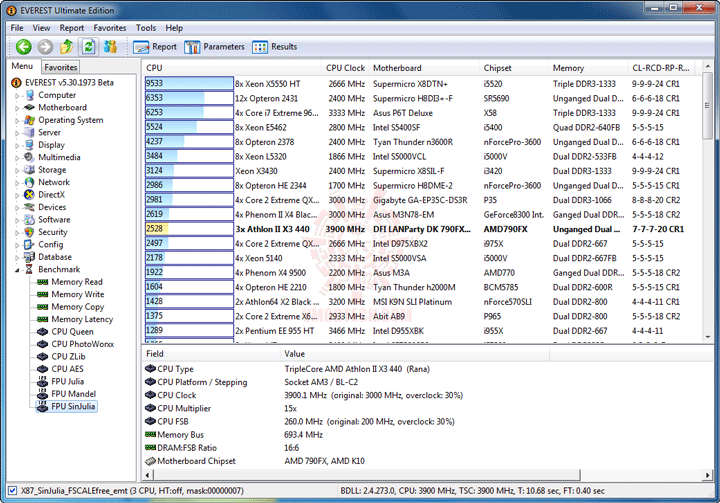The height and width of the screenshot is (503, 720).
Task: Click the FPU Julia icon
Action: tap(43, 381)
